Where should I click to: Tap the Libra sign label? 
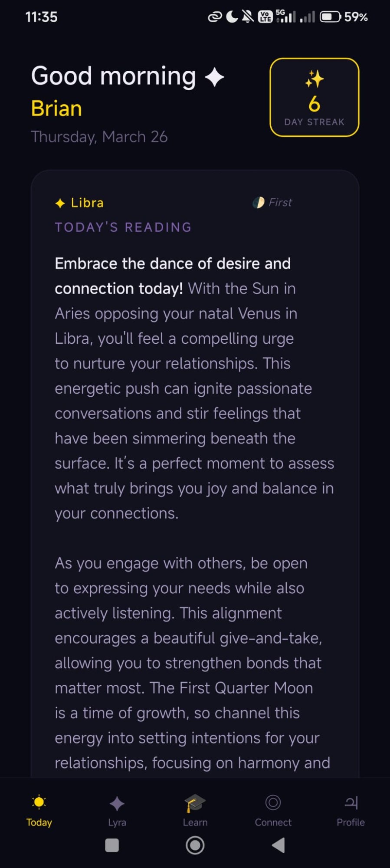87,203
